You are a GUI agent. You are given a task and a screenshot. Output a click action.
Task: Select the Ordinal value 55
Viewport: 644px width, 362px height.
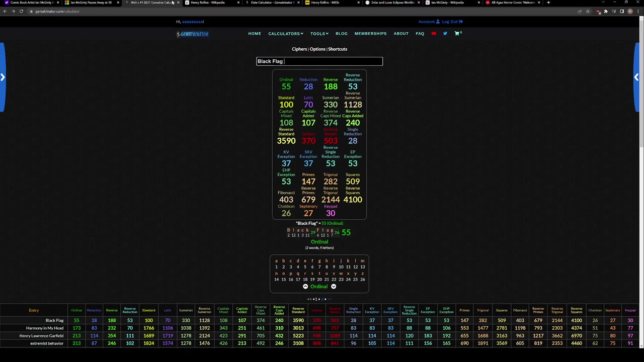(286, 86)
